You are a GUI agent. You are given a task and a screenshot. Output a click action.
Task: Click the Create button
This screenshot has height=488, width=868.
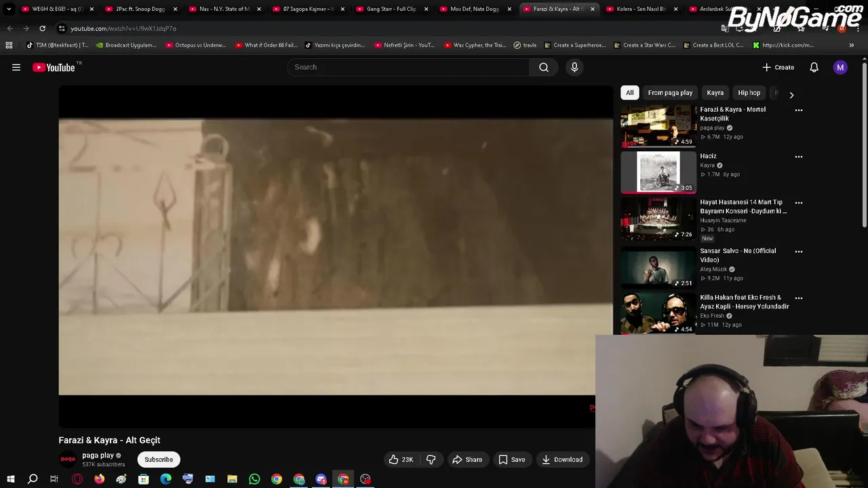click(x=778, y=67)
